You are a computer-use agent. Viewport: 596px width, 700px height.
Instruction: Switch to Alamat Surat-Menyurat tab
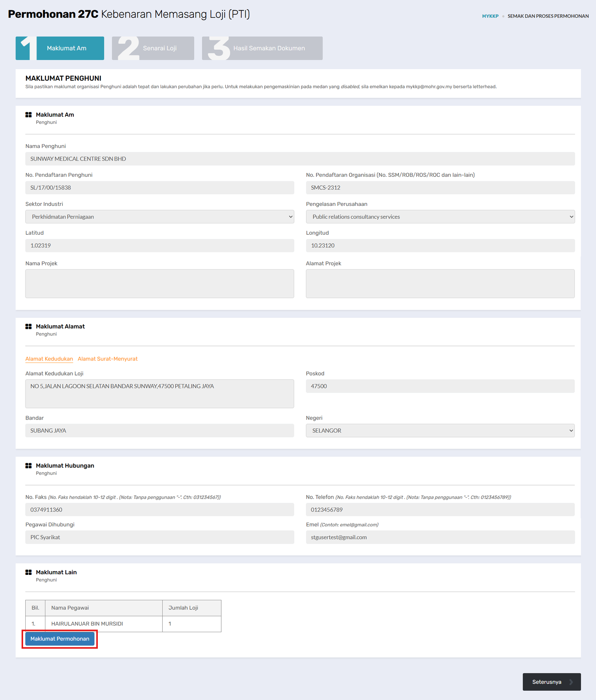click(108, 359)
